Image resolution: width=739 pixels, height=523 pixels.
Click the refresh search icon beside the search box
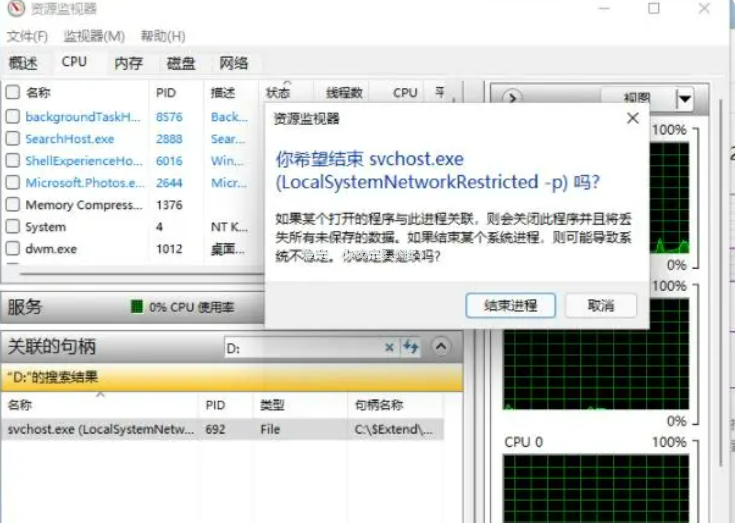click(x=411, y=348)
